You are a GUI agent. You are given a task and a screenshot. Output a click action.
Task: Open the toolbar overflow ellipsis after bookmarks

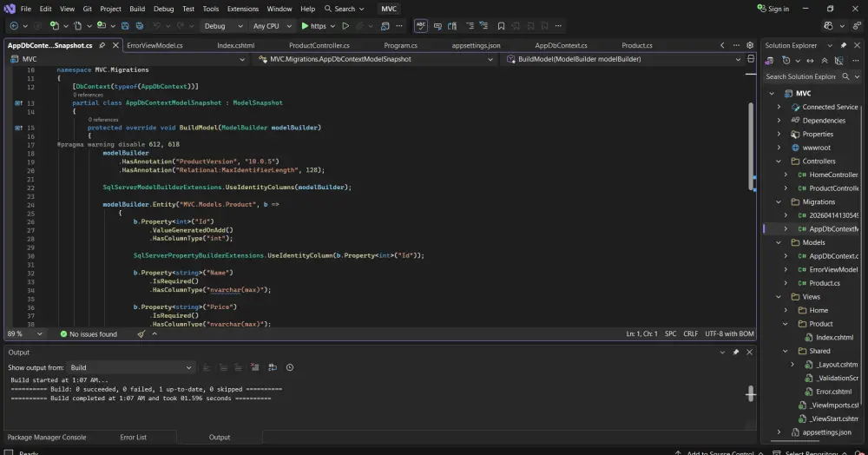[x=558, y=26]
